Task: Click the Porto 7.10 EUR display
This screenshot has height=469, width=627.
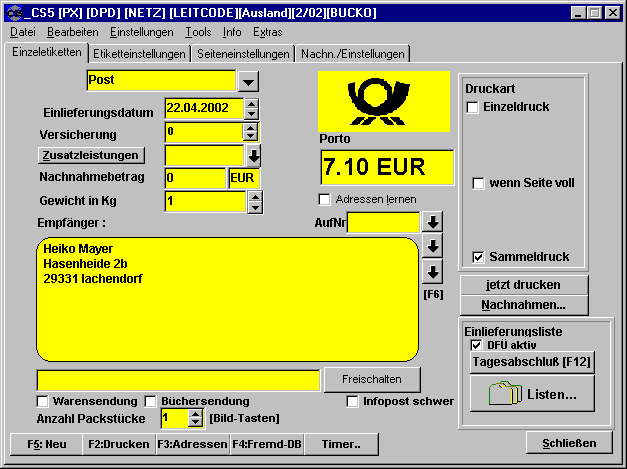Action: [387, 167]
